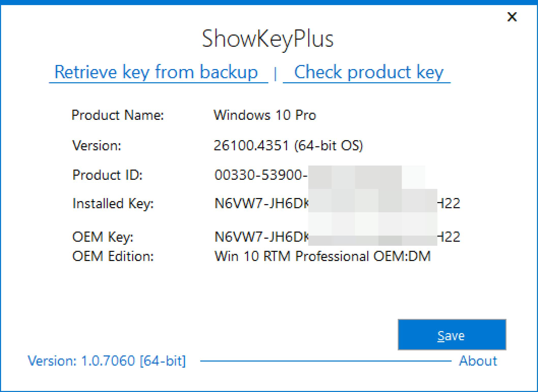Select the Product ID number 00330-53900

pos(261,175)
